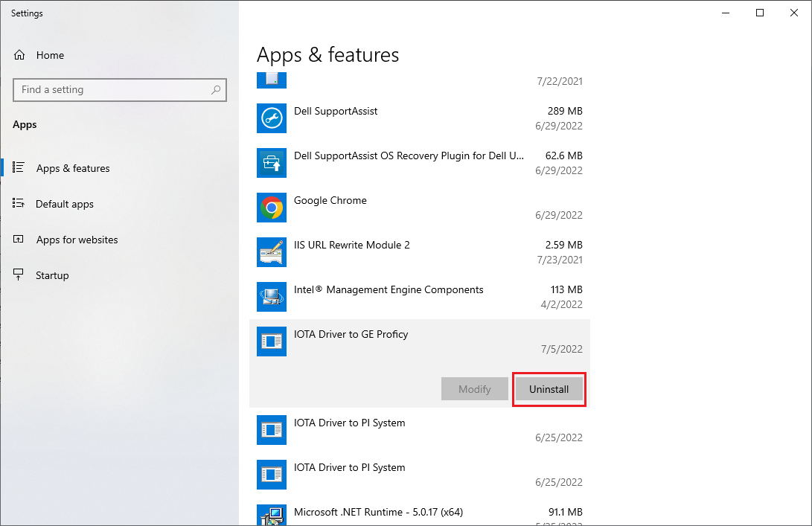Click the Intel Management Engine Components icon
This screenshot has height=526, width=812.
click(272, 297)
